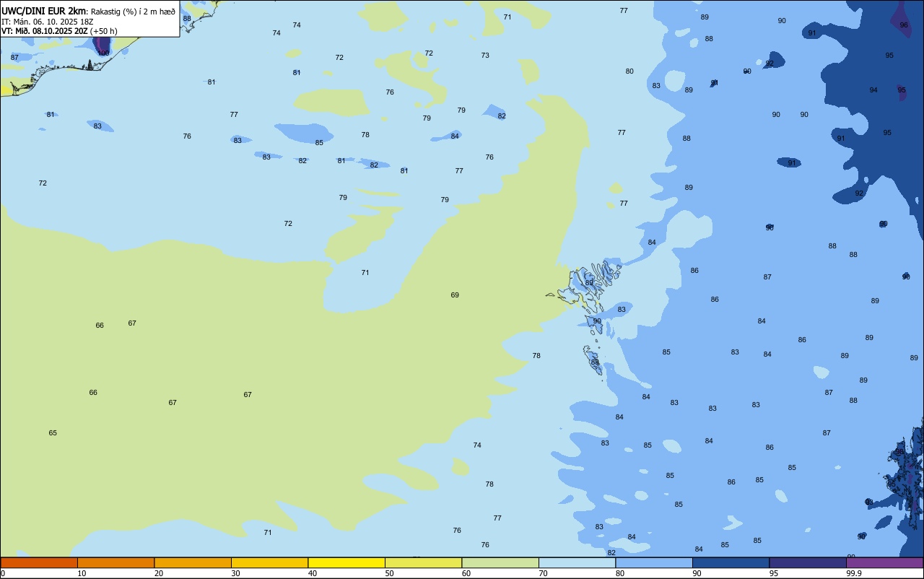Click the '50' legend scale label
The width and height of the screenshot is (924, 579).
[390, 573]
